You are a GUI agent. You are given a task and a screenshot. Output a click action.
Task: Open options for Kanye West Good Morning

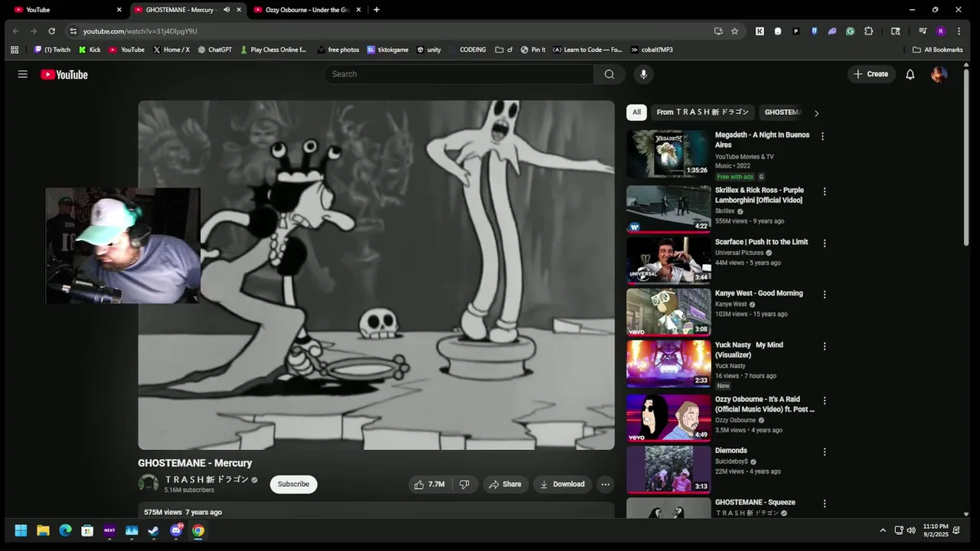825,295
